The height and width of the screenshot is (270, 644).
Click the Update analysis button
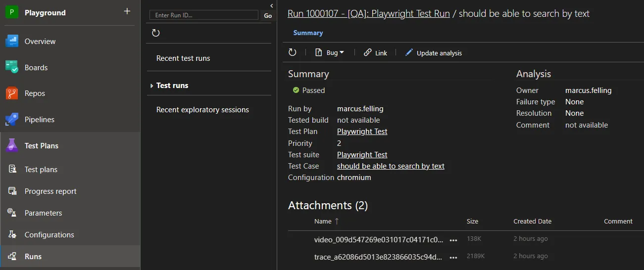pyautogui.click(x=433, y=53)
